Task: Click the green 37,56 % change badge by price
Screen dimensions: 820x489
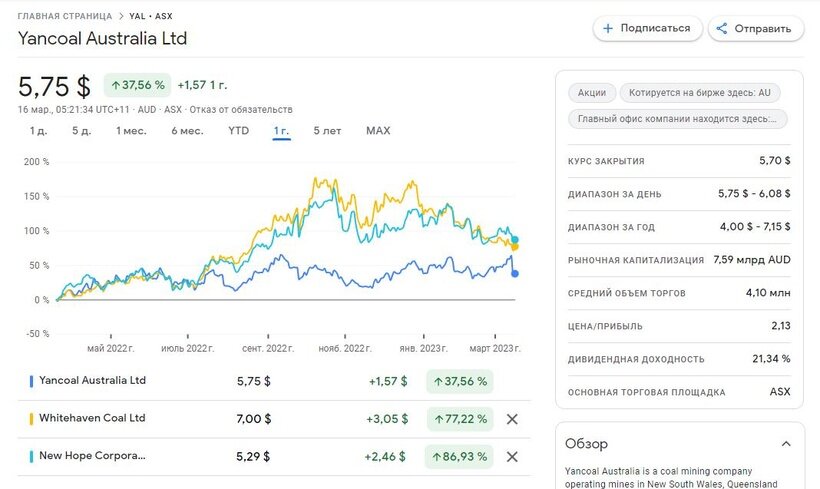Action: [138, 85]
